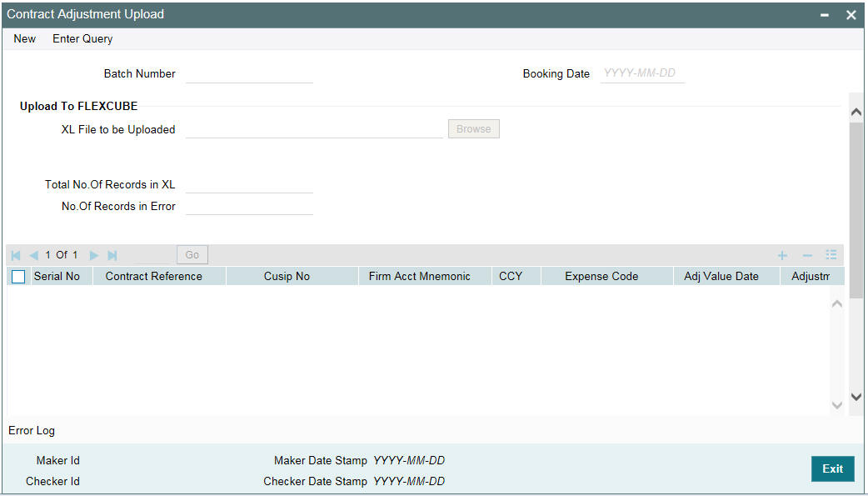Focus the Batch Number field
Viewport: 868px width, 496px height.
[x=250, y=73]
